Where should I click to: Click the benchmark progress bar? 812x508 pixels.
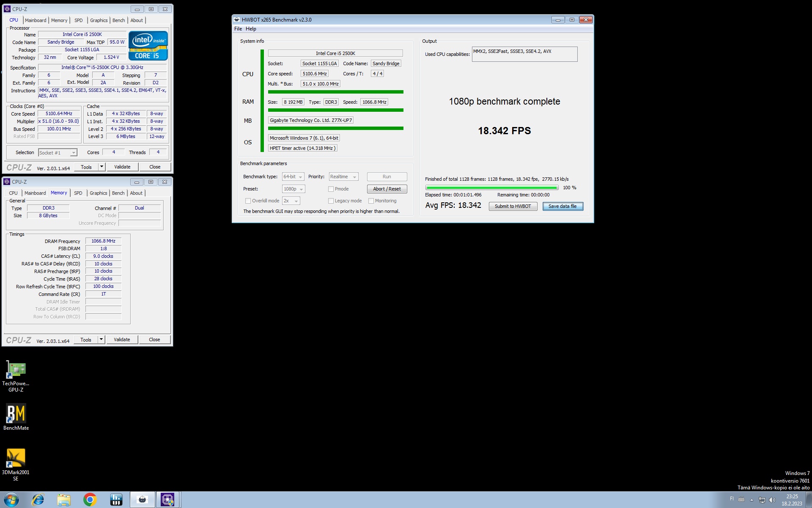492,188
